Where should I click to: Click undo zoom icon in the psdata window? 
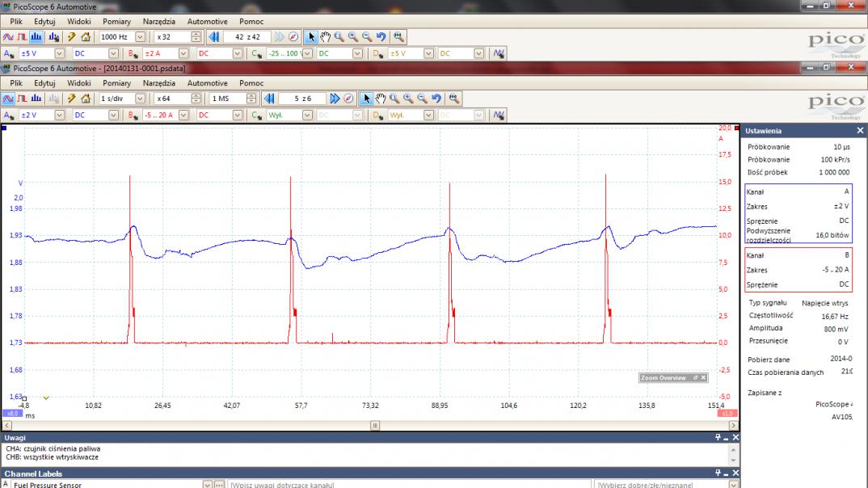436,99
